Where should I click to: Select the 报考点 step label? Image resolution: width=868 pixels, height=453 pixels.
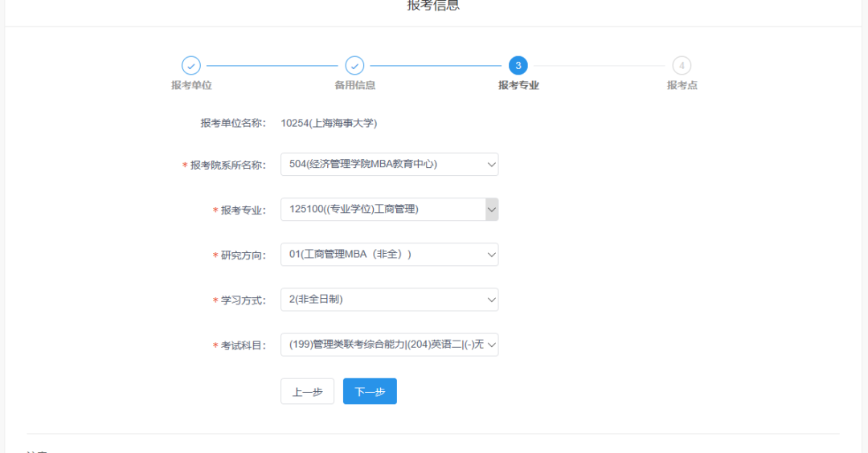(x=682, y=85)
